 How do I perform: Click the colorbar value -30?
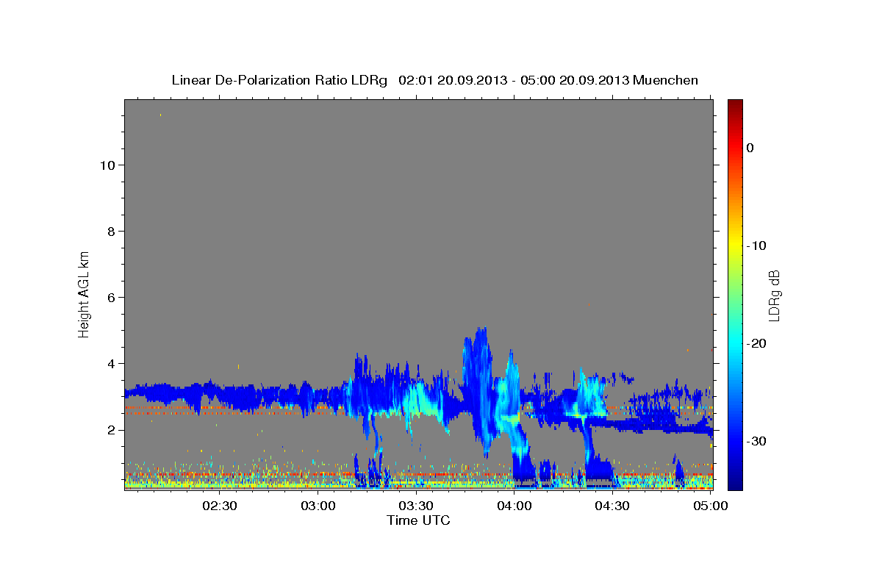pos(756,441)
